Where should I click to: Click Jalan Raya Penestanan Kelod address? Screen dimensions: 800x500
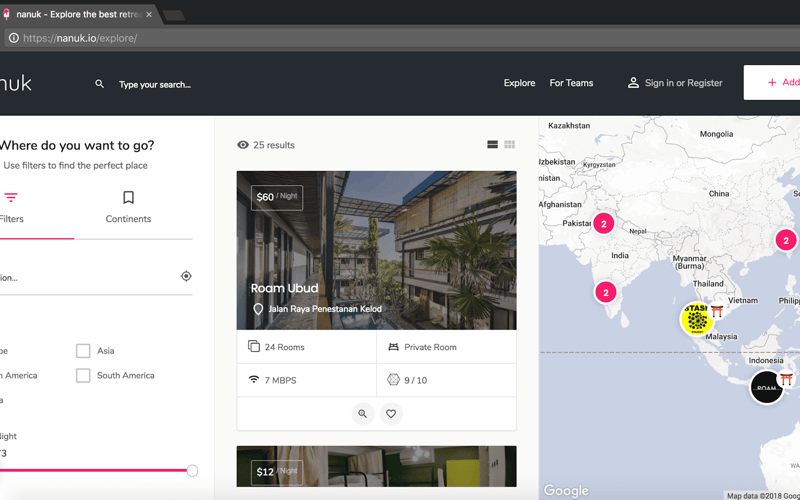point(325,309)
